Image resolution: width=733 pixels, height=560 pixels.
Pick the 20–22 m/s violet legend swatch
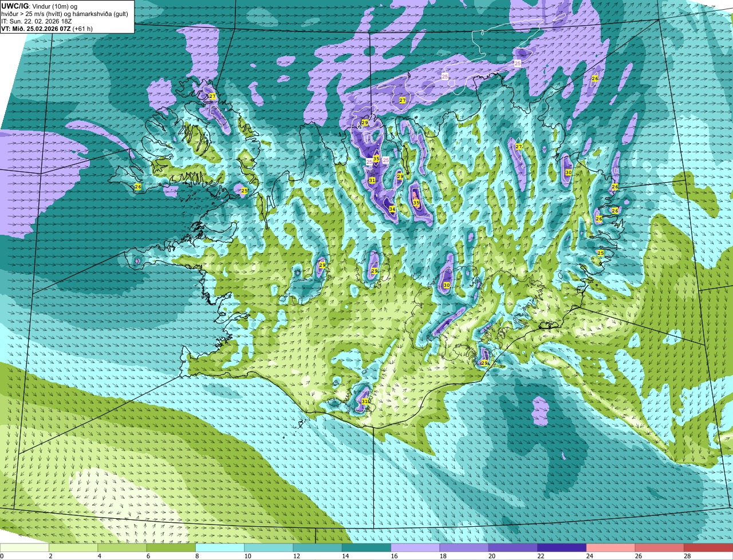[x=513, y=547]
